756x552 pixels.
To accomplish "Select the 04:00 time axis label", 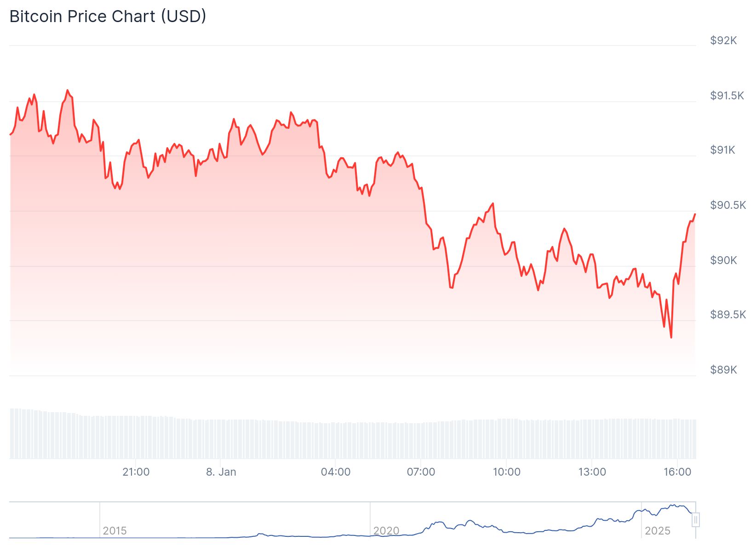I will pos(336,472).
